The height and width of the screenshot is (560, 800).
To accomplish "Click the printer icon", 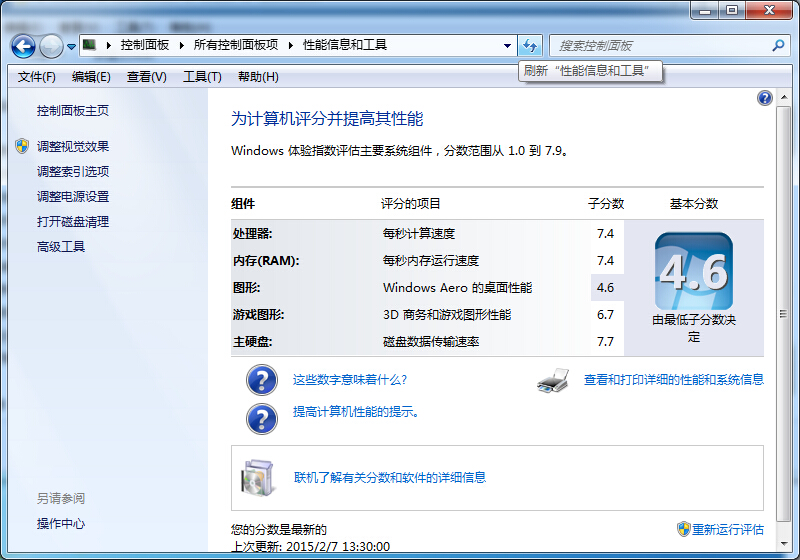I will [553, 380].
